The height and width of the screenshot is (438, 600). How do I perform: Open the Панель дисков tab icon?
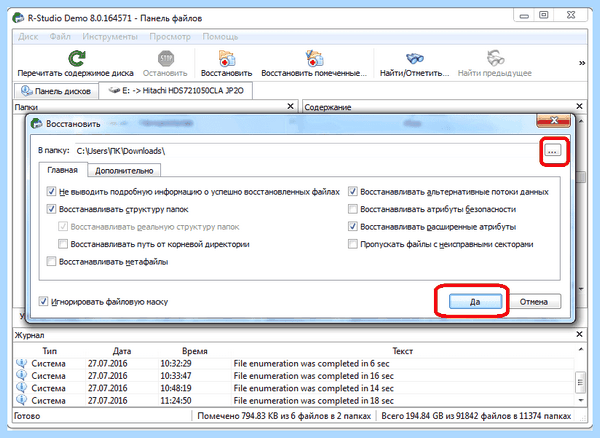pos(26,91)
